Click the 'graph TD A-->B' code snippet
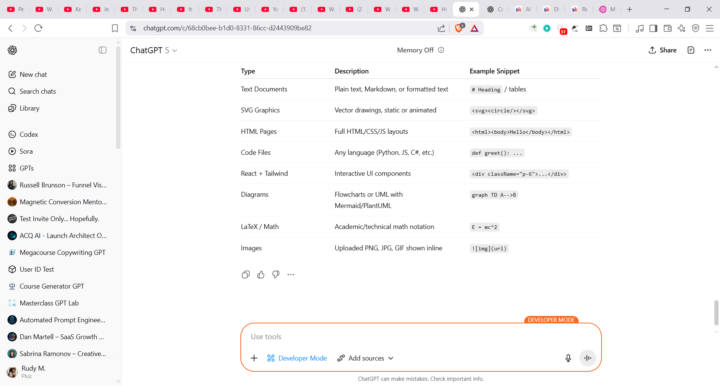 [494, 195]
